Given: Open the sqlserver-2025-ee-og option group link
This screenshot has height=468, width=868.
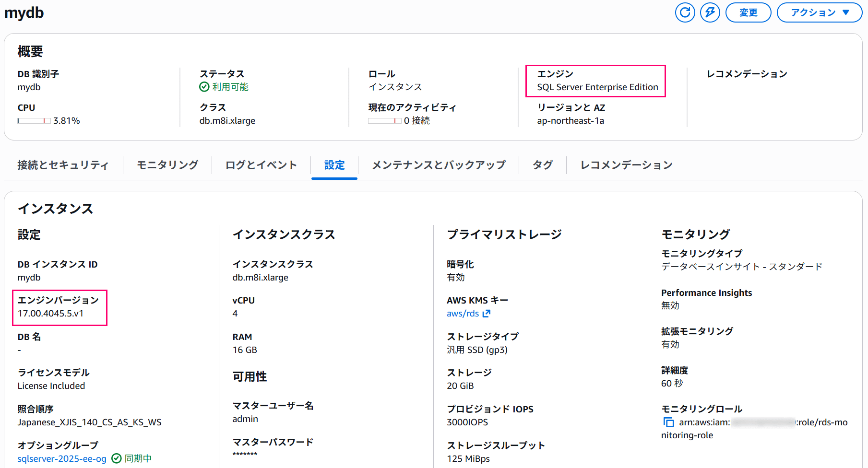Looking at the screenshot, I should click(62, 459).
